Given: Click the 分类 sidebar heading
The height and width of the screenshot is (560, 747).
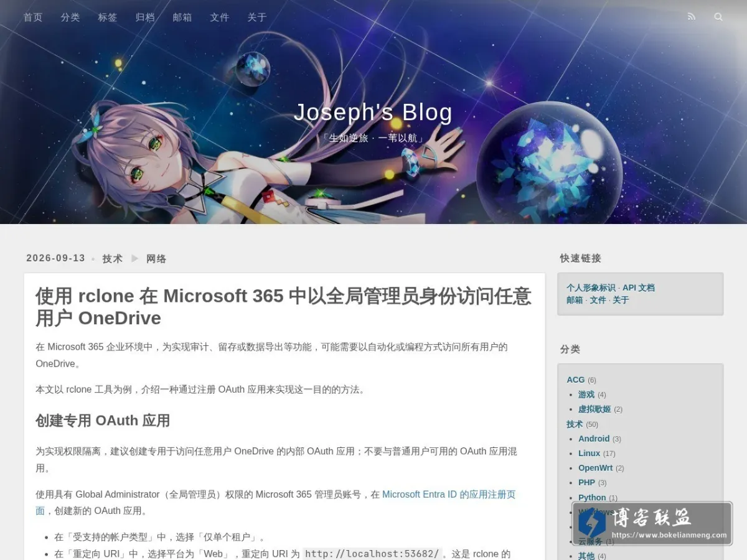Looking at the screenshot, I should pyautogui.click(x=570, y=349).
